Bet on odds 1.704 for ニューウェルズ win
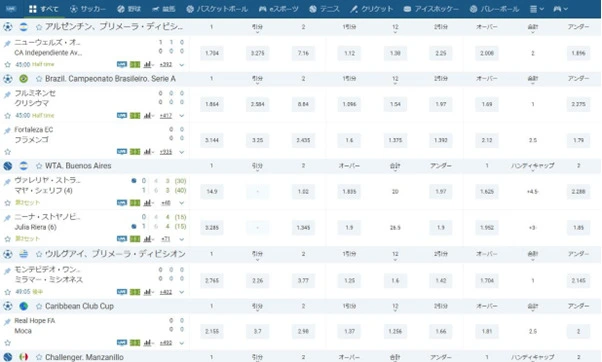Viewport: 602px width, 362px height. pos(212,53)
